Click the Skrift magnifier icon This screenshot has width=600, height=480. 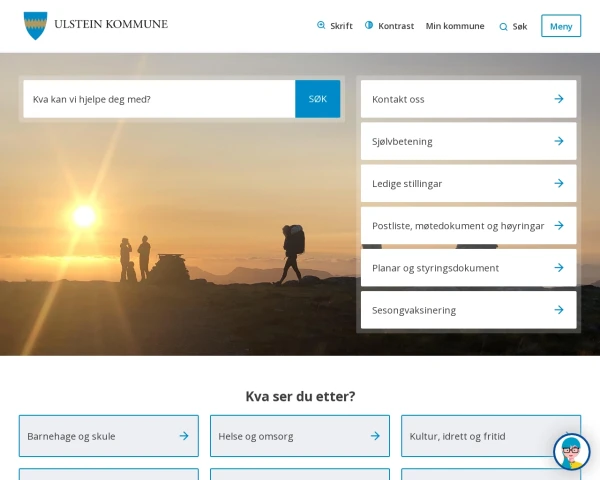pyautogui.click(x=321, y=25)
